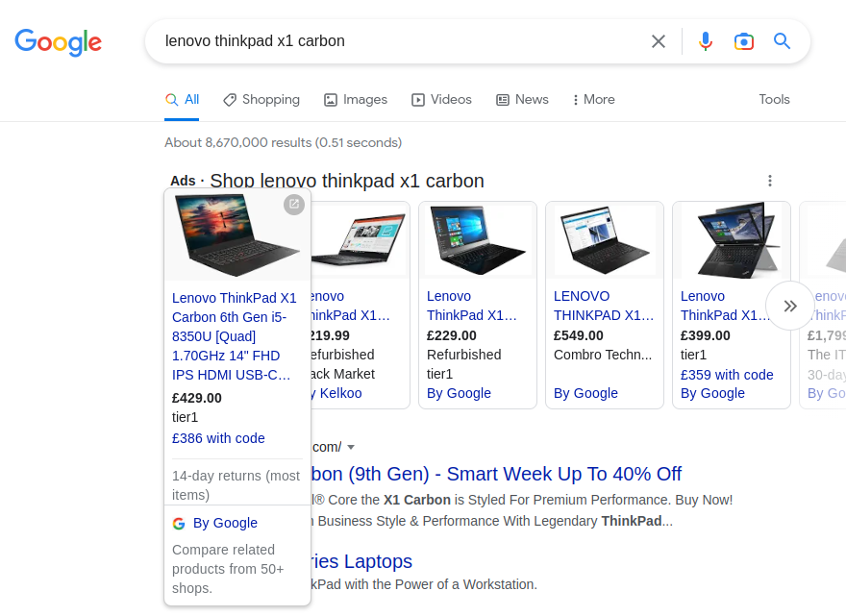Switch to the Videos tab
Viewport: 846px width, 616px height.
pyautogui.click(x=441, y=99)
